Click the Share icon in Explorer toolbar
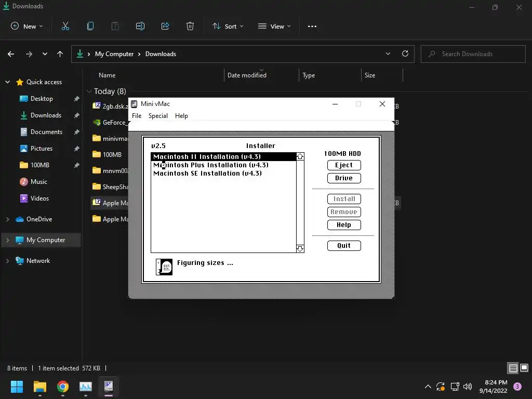This screenshot has height=399, width=532. [x=165, y=26]
